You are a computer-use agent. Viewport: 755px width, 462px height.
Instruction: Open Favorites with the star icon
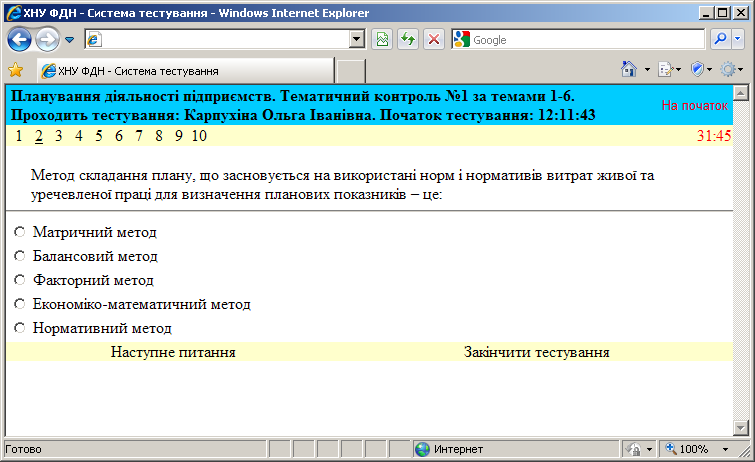(15, 70)
